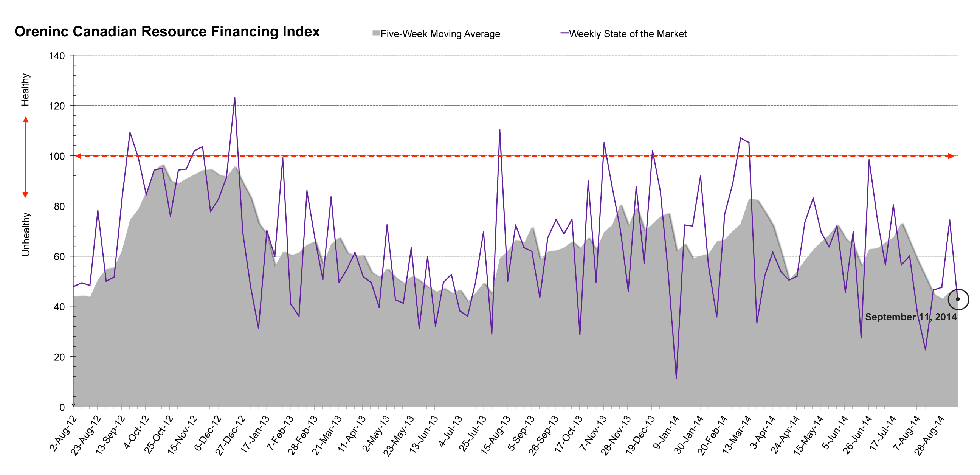980x475 pixels.
Task: Click the x-axis date label 13-Mar-14
Action: click(737, 435)
